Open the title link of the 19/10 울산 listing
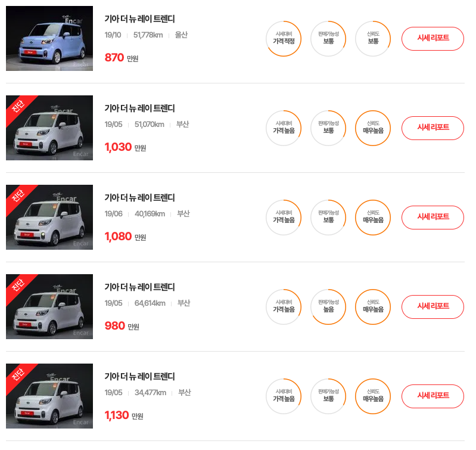This screenshot has width=476, height=450. [x=139, y=19]
